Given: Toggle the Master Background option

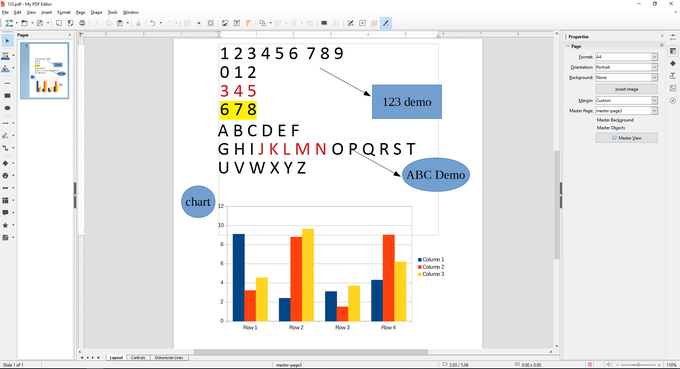Looking at the screenshot, I should pyautogui.click(x=615, y=120).
